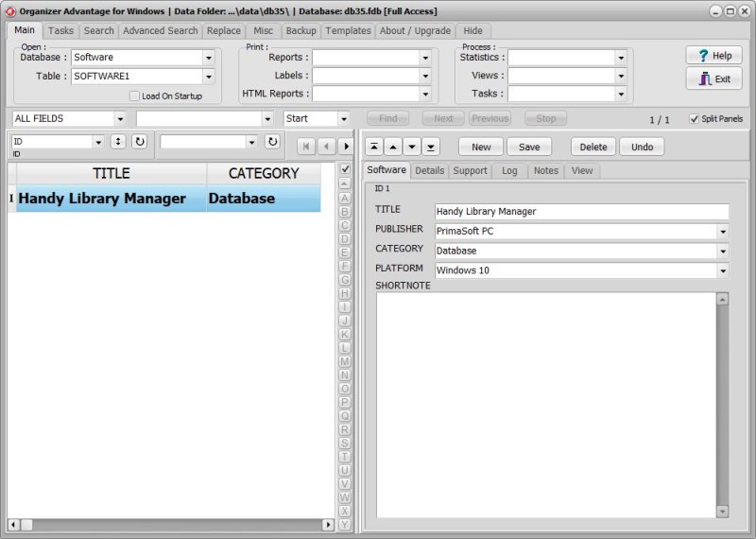
Task: Filter records by letter T
Action: (x=345, y=457)
